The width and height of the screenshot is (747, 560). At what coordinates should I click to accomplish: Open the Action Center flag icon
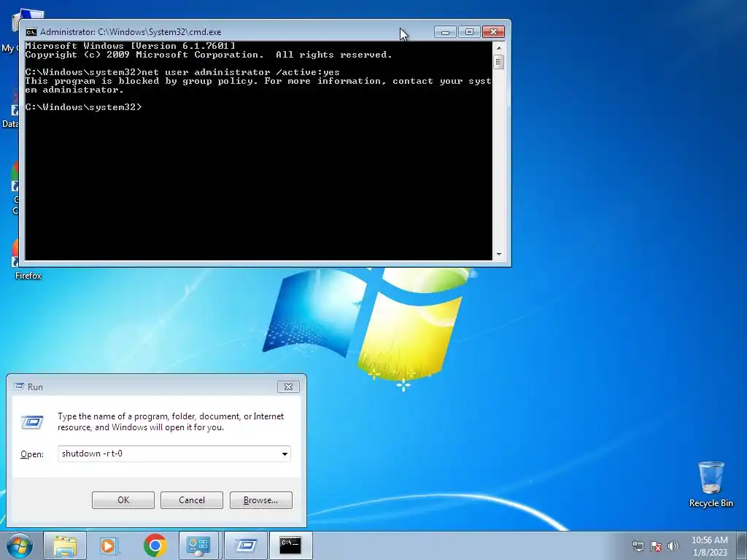coord(656,546)
